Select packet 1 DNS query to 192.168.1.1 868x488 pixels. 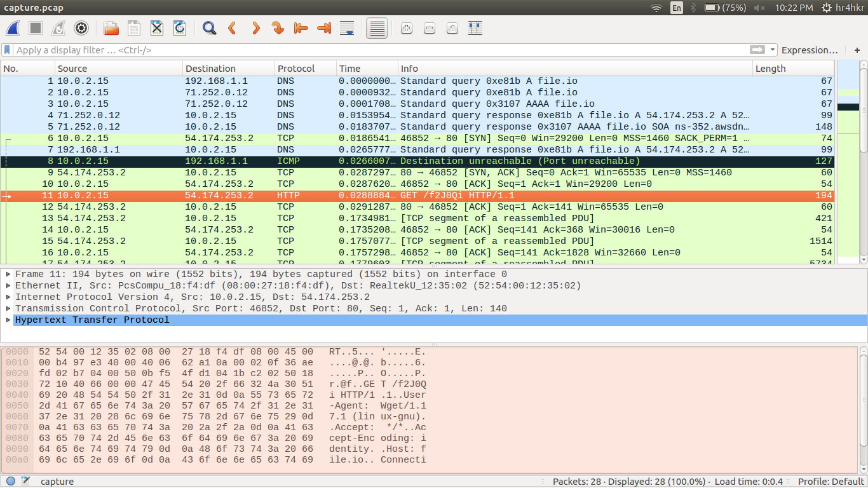click(x=417, y=81)
